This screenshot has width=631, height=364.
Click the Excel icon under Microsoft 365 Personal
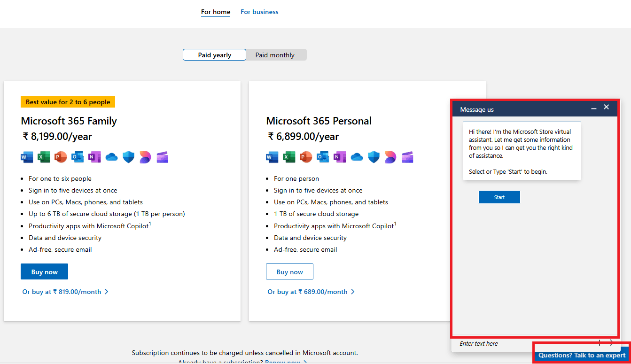point(289,157)
